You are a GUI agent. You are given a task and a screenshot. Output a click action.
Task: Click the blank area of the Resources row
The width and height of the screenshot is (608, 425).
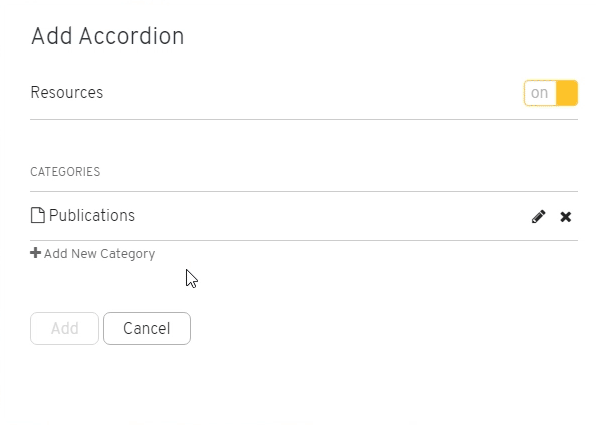click(x=310, y=93)
